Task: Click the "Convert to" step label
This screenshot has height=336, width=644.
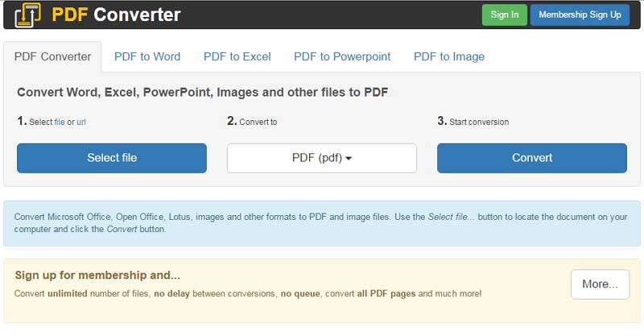Action: pos(258,122)
